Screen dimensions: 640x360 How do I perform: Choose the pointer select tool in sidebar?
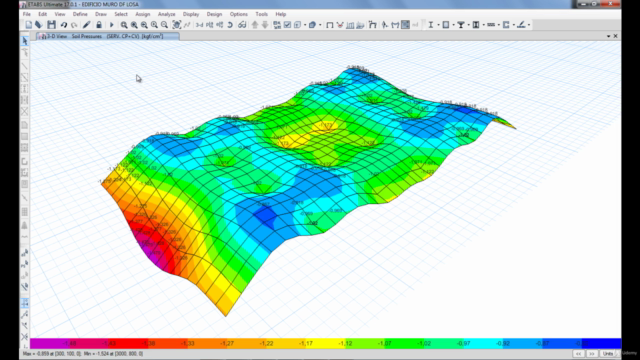tap(24, 41)
